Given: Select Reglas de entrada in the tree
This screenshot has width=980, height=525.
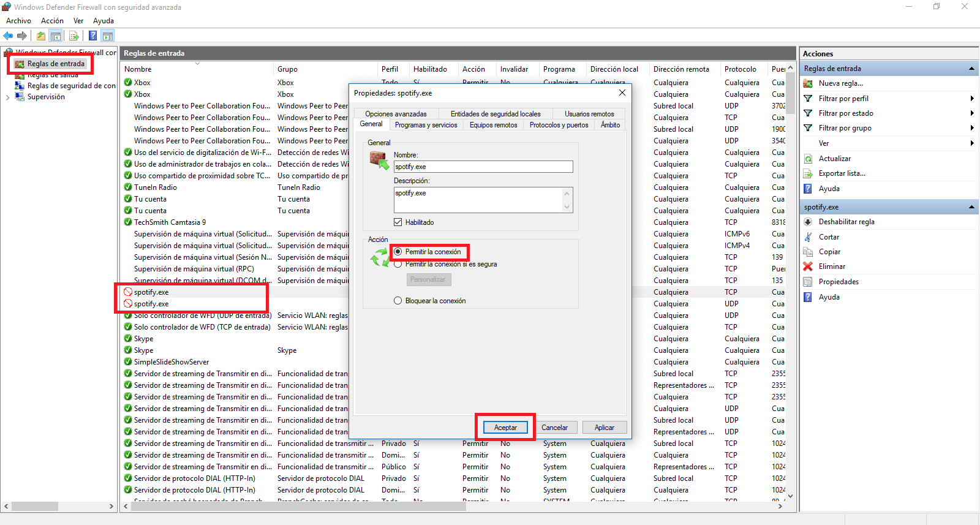Looking at the screenshot, I should tap(56, 64).
